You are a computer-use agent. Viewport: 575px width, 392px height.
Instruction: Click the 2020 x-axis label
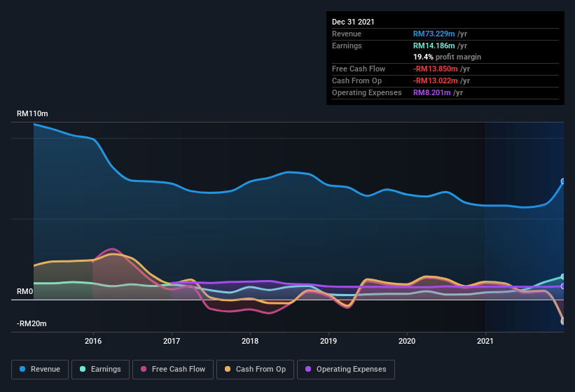[x=407, y=341]
